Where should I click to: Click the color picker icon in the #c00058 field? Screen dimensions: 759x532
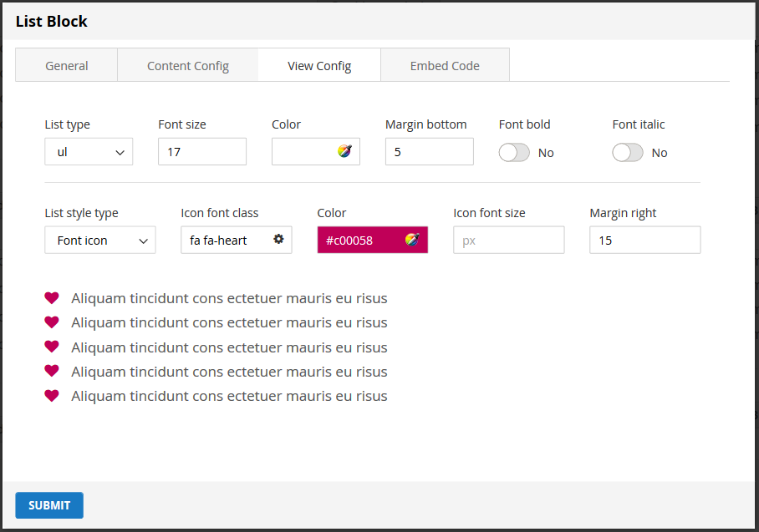point(412,240)
